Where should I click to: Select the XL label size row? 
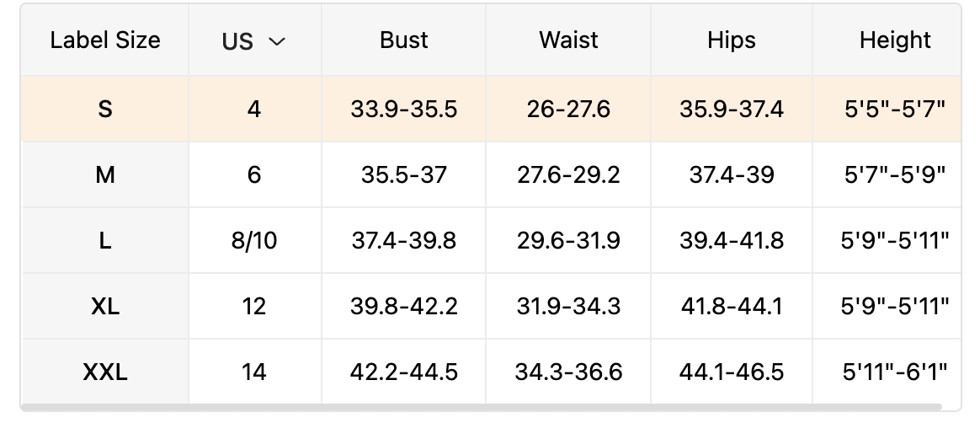[105, 306]
